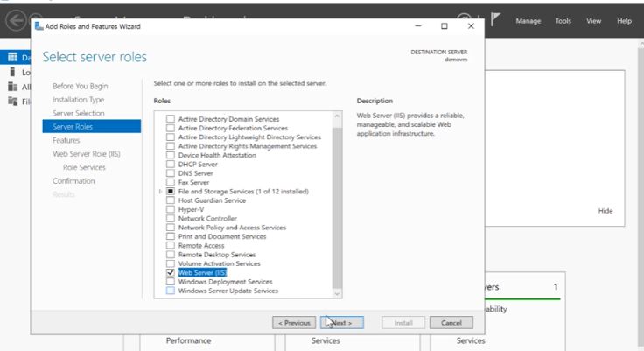Viewport: 644px width, 351px height.
Task: Click Hide link in Server Manager dashboard
Action: click(605, 211)
